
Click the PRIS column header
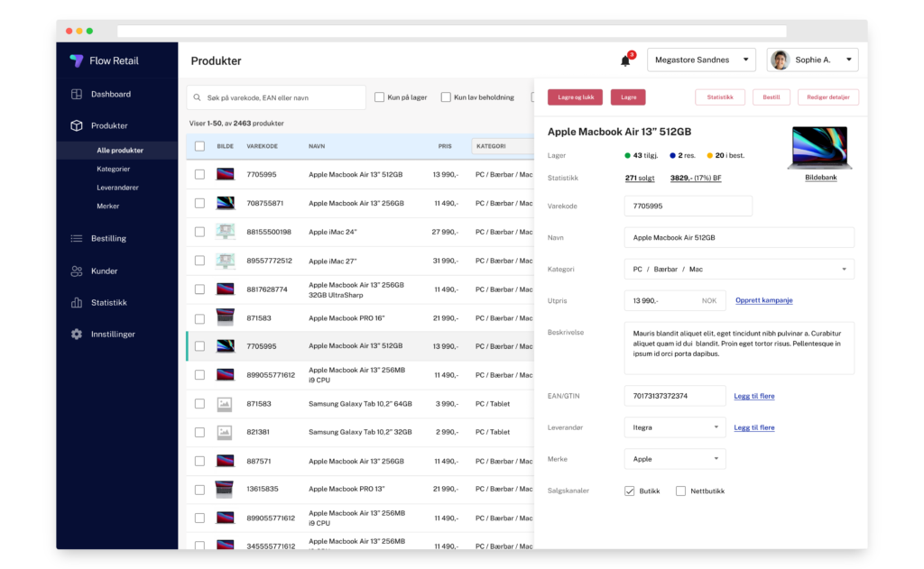tap(445, 146)
